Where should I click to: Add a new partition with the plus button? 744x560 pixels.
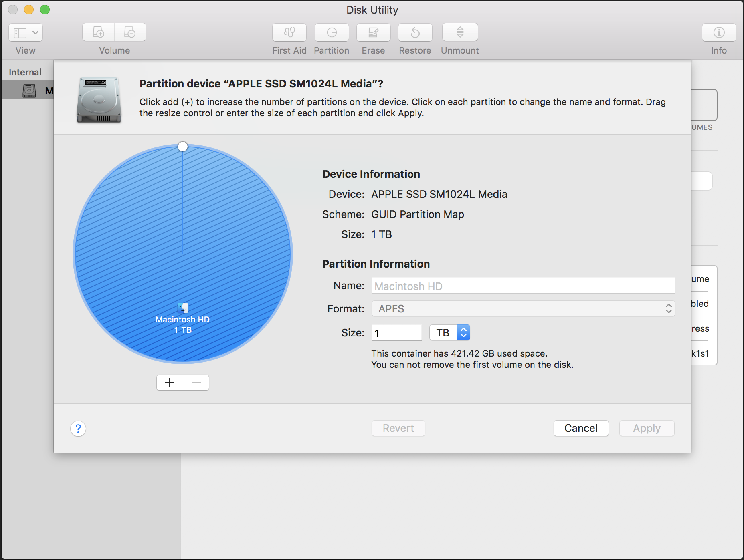pos(169,383)
